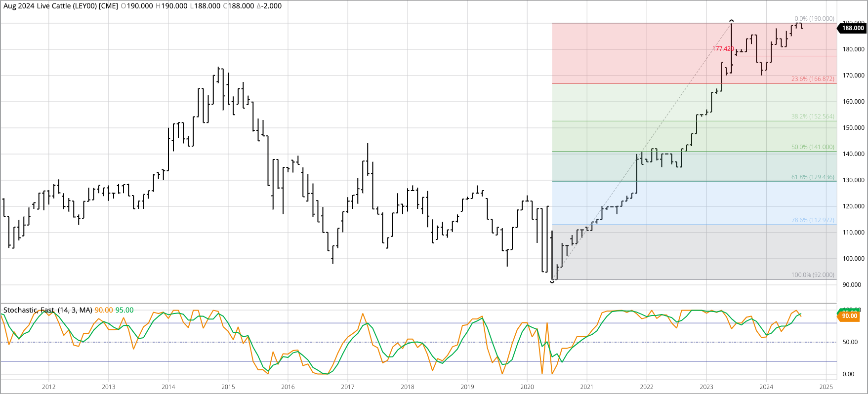Select the 61.8% (129.436) Fibonacci label
The height and width of the screenshot is (394, 868).
[813, 177]
